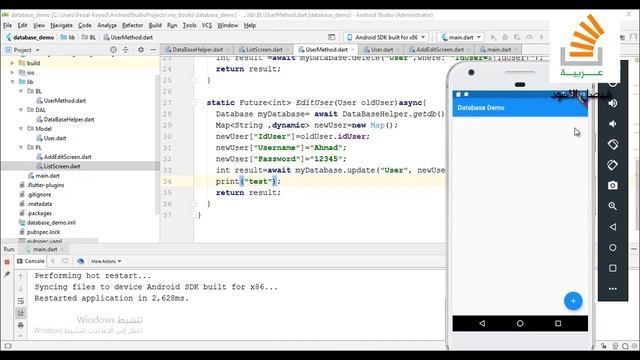640x360 pixels.
Task: Close the UserMethod.dart editor tab
Action: [x=353, y=50]
